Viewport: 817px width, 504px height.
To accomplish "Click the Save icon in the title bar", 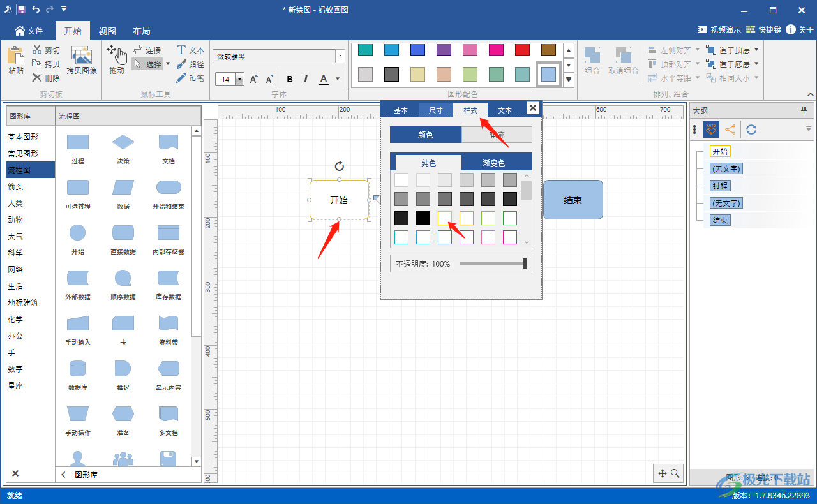I will (22, 10).
